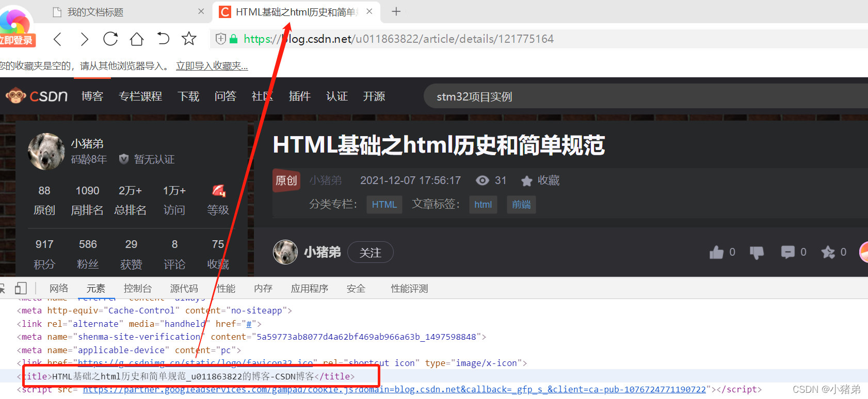Click the shield icon beside 暂无认证
The image size is (868, 399).
[x=124, y=159]
